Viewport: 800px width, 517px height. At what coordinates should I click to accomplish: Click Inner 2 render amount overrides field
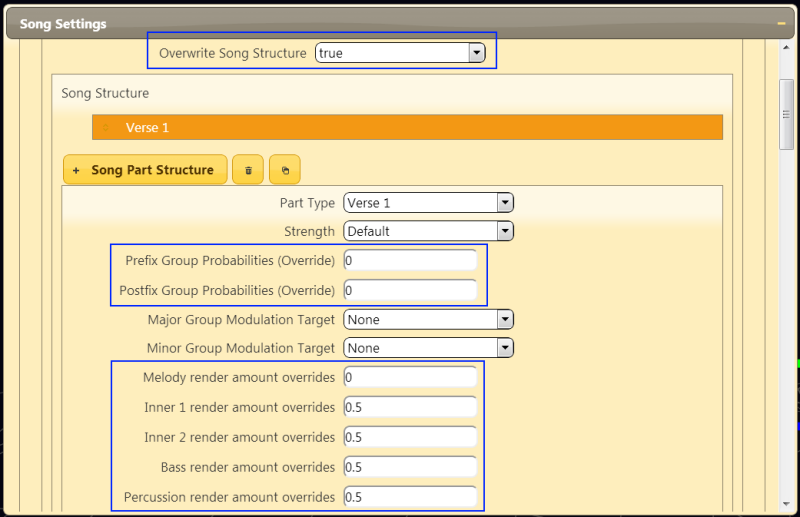[410, 437]
